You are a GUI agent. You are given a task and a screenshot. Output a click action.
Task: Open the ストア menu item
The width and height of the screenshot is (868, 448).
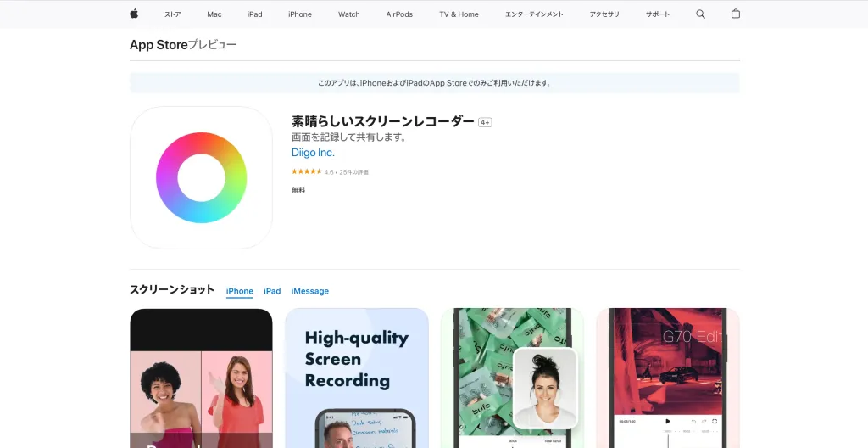point(172,14)
